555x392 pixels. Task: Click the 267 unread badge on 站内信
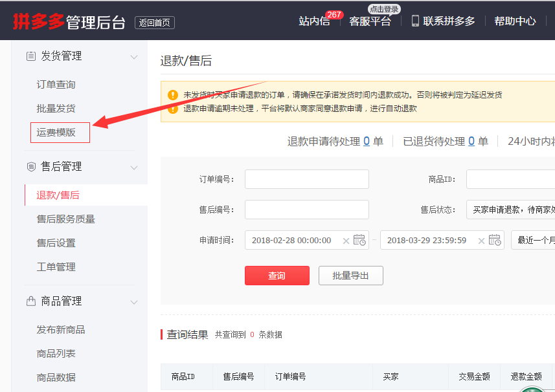pyautogui.click(x=334, y=14)
